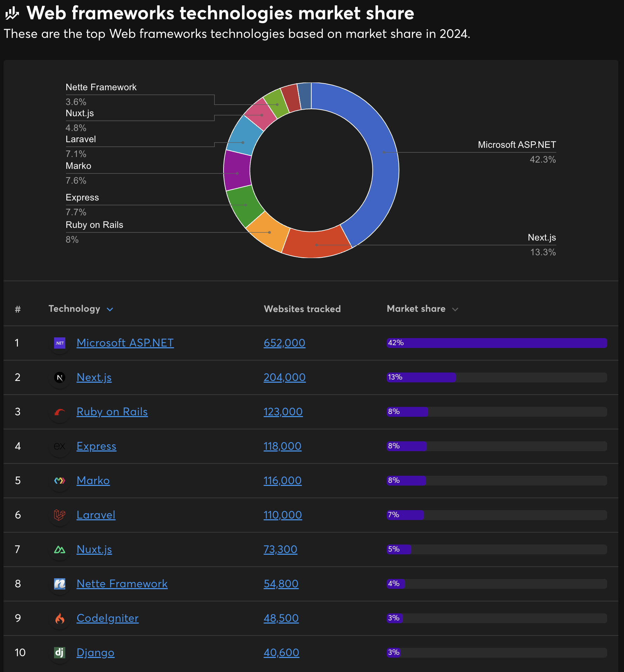
Task: Click the 7% market share bar for Laravel
Action: (x=405, y=515)
